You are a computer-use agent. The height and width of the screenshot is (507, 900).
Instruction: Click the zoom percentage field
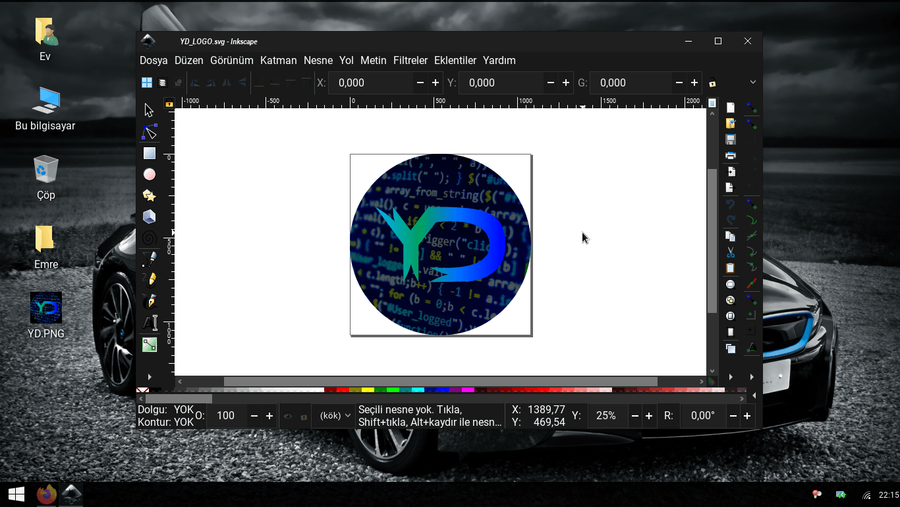[606, 416]
